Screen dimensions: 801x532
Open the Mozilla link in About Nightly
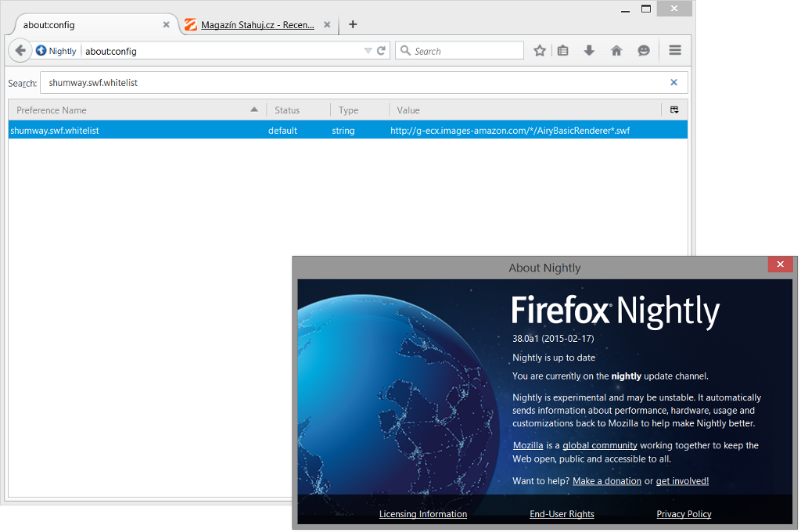pos(528,445)
